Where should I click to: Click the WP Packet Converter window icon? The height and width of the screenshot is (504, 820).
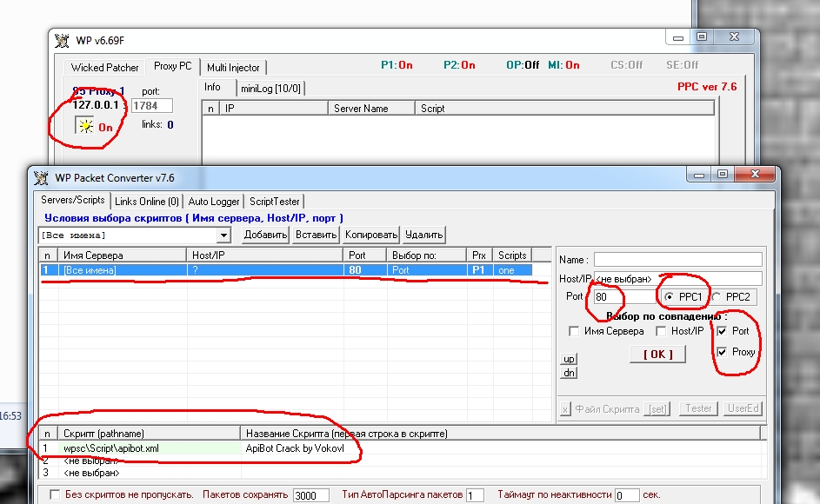(x=41, y=178)
